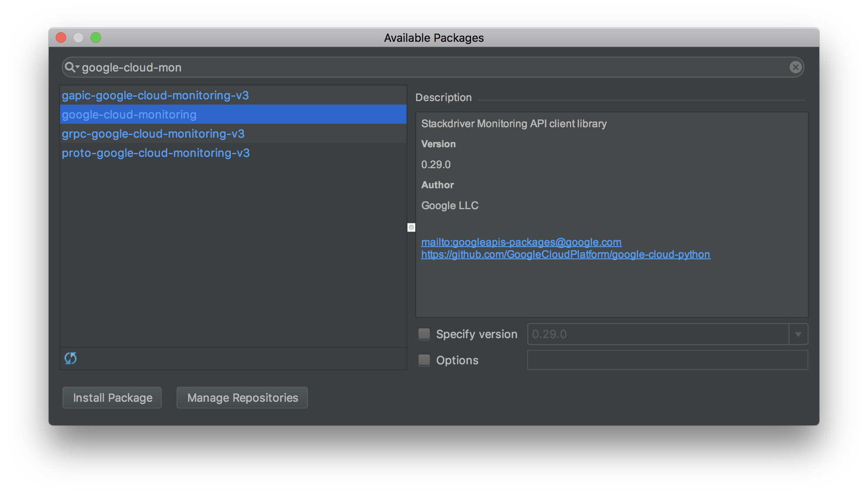The height and width of the screenshot is (495, 868).
Task: Select gapic-google-cloud-monitoring-v3 package
Action: [155, 95]
